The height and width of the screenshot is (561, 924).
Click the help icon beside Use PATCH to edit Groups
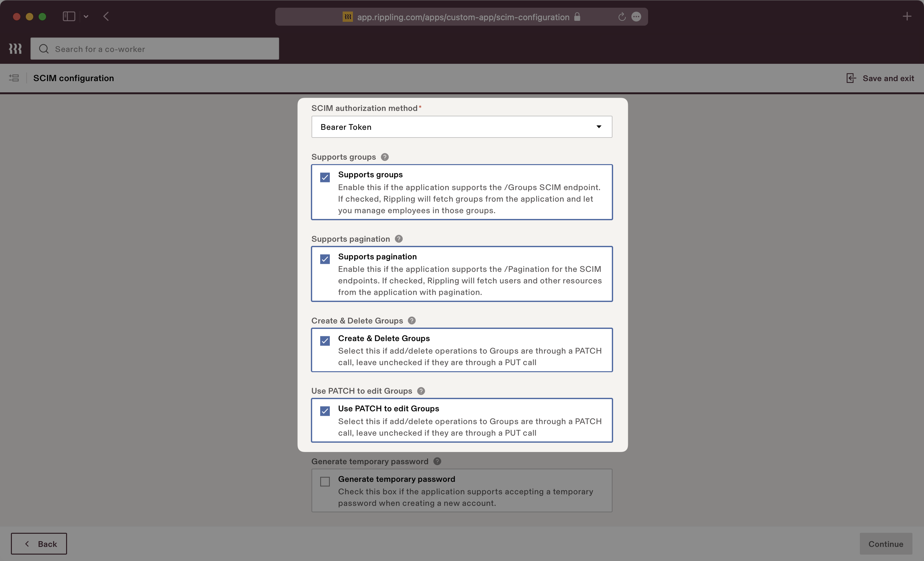(x=420, y=391)
